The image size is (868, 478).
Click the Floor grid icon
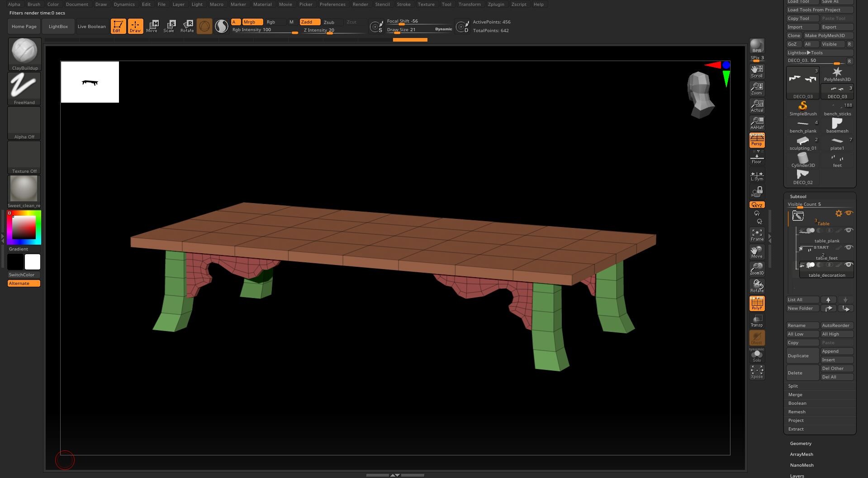pyautogui.click(x=757, y=158)
